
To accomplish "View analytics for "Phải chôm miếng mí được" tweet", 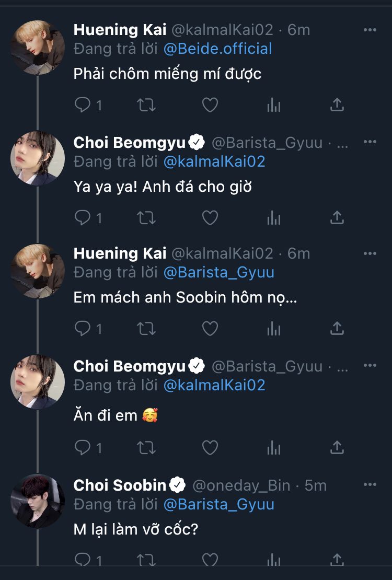I will pos(274,106).
